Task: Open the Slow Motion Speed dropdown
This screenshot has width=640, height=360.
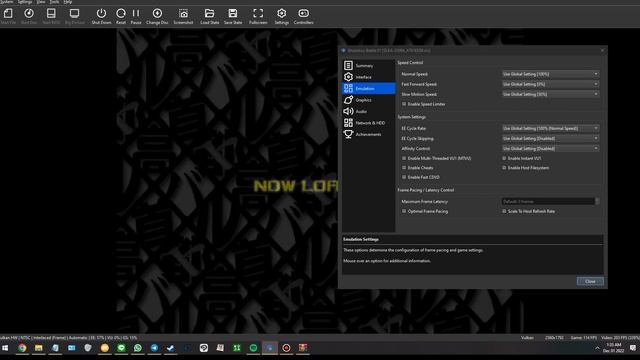Action: (x=550, y=94)
